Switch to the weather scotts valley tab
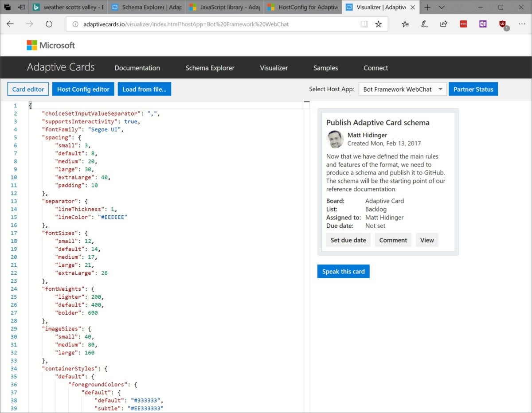 (69, 7)
